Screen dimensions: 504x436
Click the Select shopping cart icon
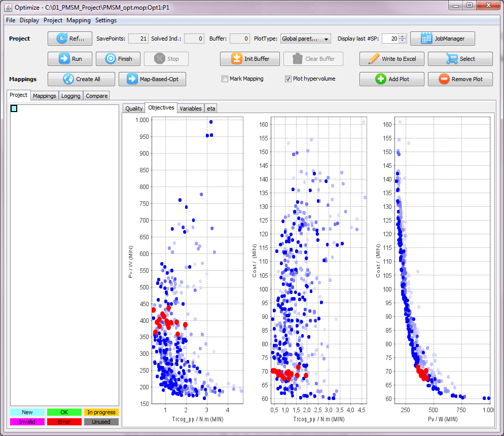pos(452,59)
